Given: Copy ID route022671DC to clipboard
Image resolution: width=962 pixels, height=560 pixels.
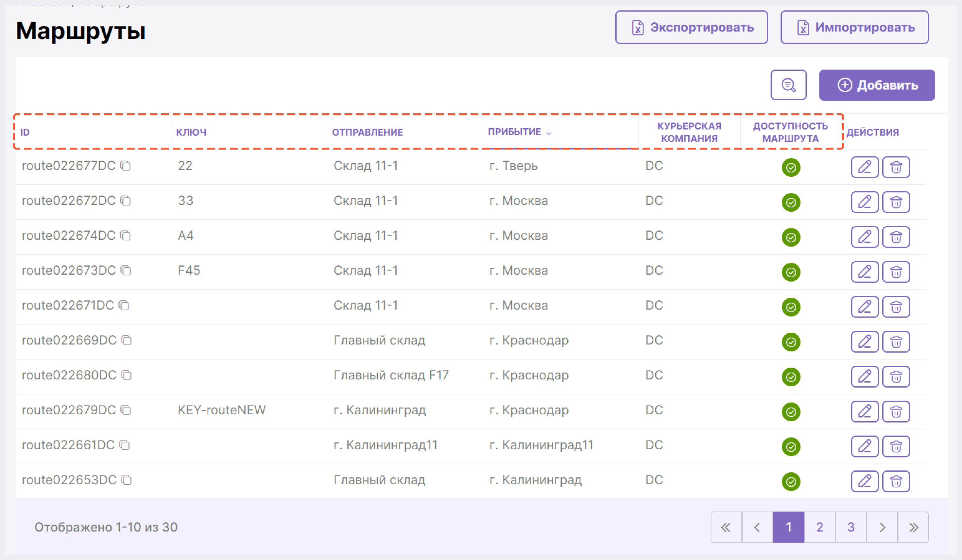Looking at the screenshot, I should pos(124,305).
